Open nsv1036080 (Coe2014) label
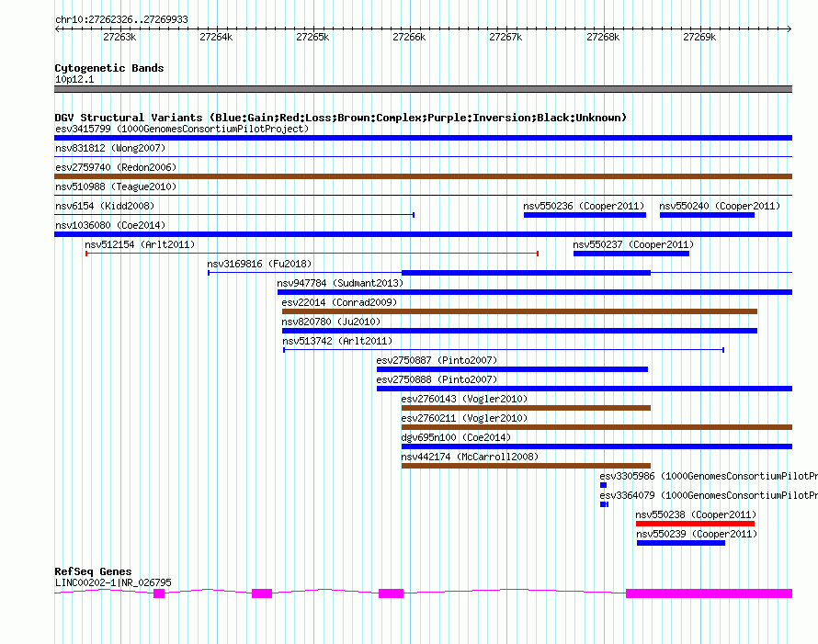Screen dimensions: 818x644 (110, 225)
